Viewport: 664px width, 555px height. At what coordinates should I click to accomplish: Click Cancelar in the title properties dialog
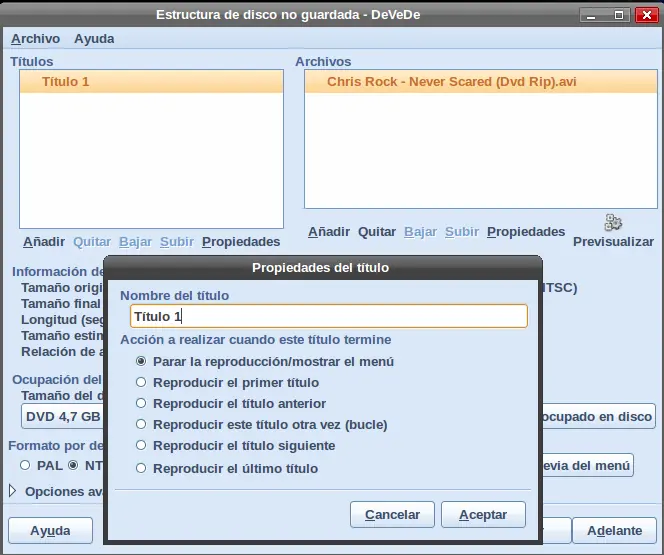(392, 514)
